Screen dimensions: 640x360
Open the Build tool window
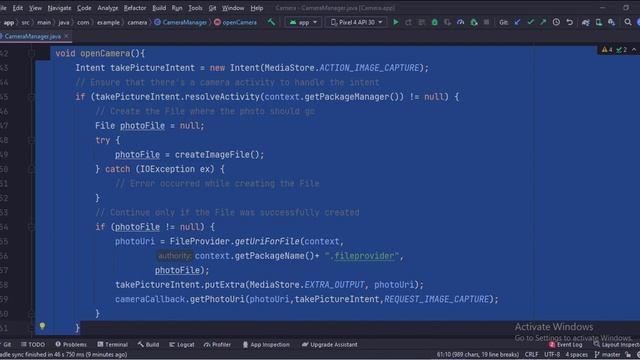click(149, 344)
